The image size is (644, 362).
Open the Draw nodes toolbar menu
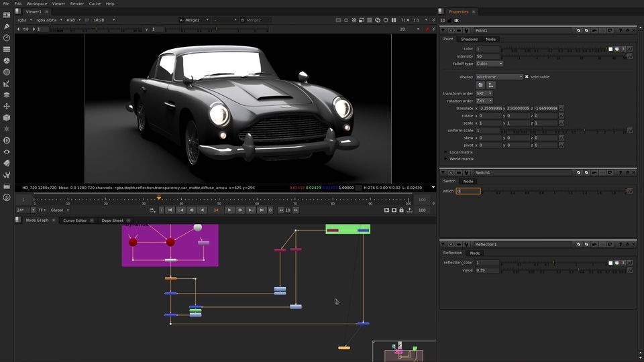7,26
